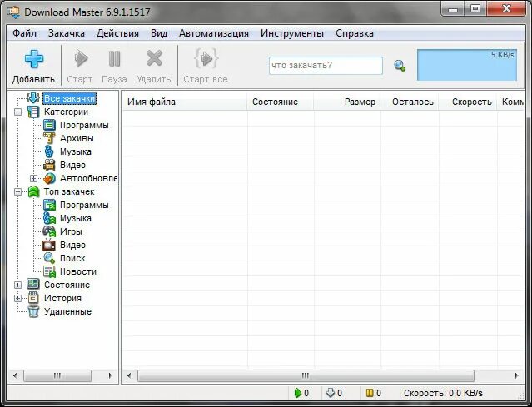Image resolution: width=532 pixels, height=407 pixels.
Task: Expand the История tree node
Action: [18, 299]
